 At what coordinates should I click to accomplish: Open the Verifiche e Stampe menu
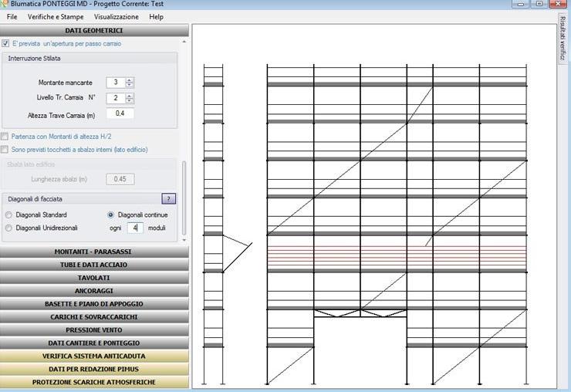(56, 16)
